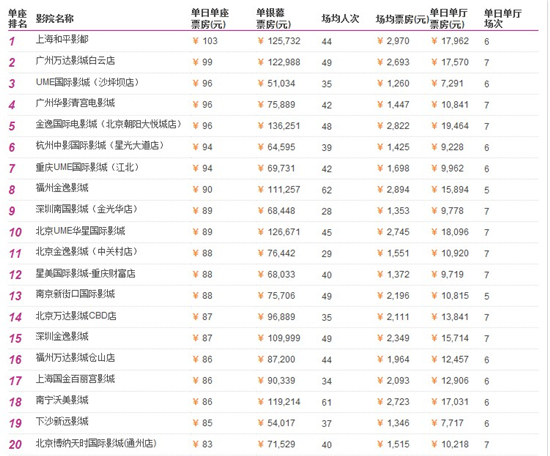Viewport: 550px width, 456px height.
Task: Select cinema 北京UME华星国际影城
Action: tap(80, 230)
